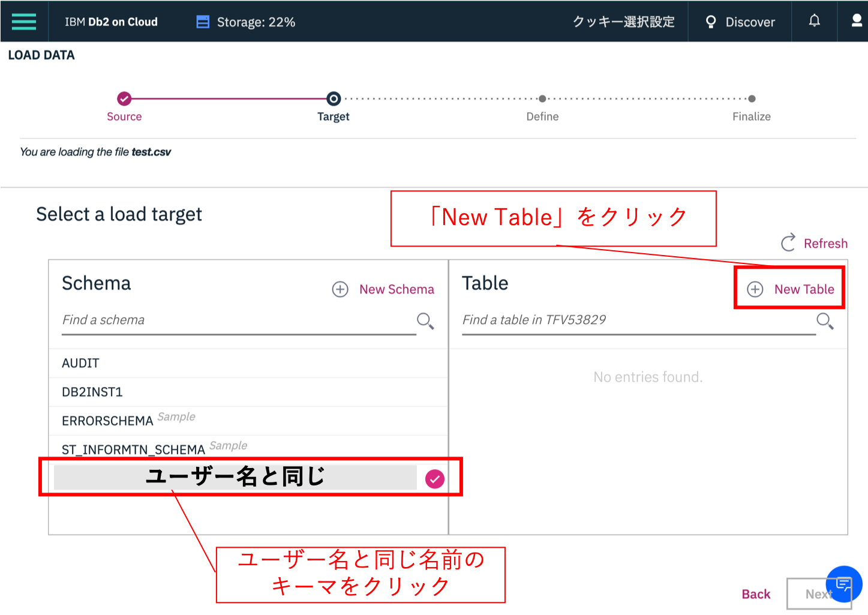Image resolution: width=868 pixels, height=615 pixels.
Task: Click the Refresh icon above the Table panel
Action: [788, 243]
